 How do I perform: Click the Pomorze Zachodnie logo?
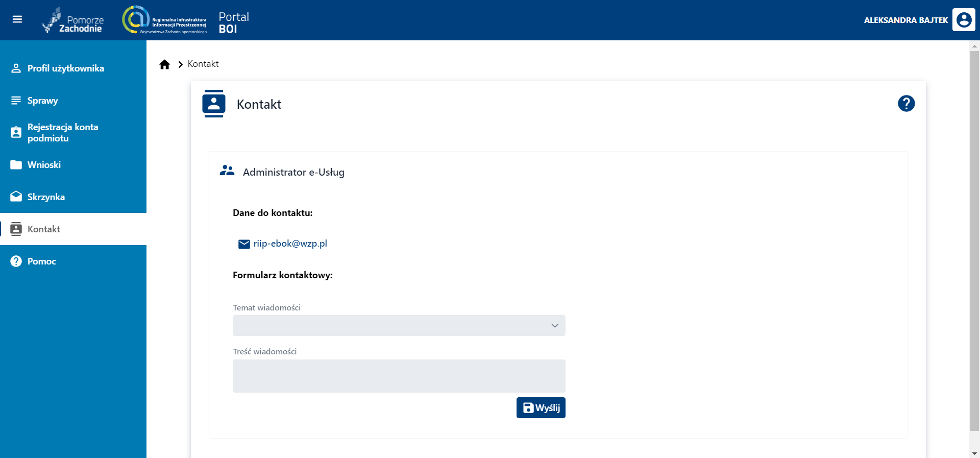73,20
